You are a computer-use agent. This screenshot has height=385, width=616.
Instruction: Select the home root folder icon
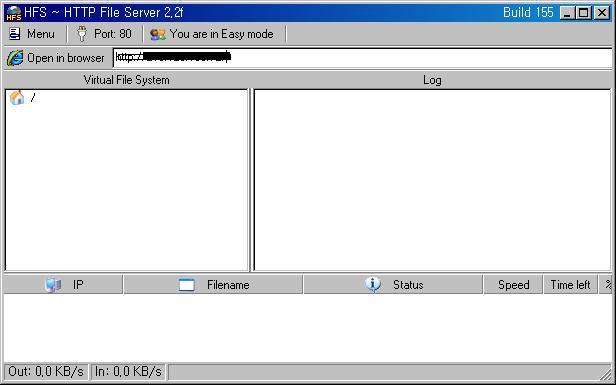(17, 97)
